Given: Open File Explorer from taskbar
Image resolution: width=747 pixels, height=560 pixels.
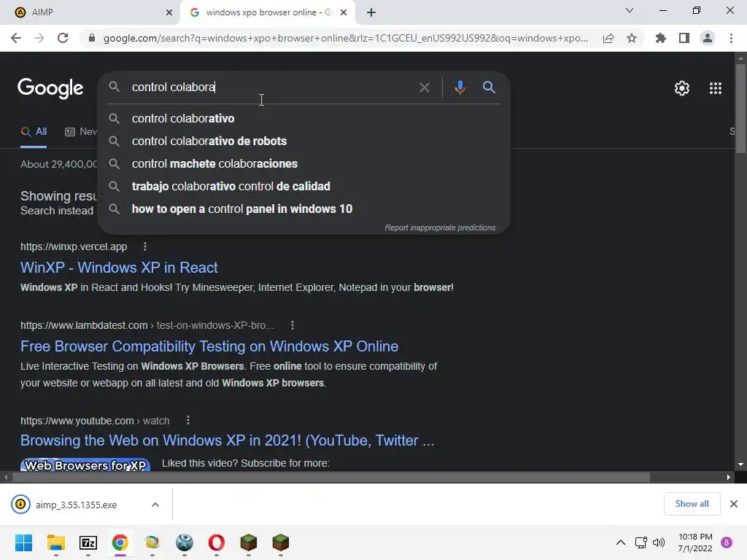Looking at the screenshot, I should pos(55,542).
